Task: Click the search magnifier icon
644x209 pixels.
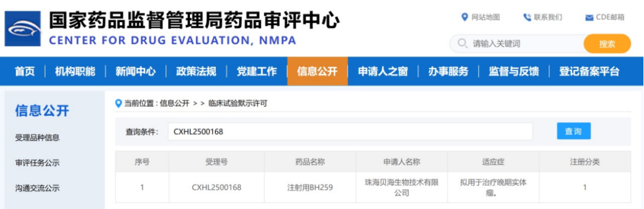Action: 463,44
